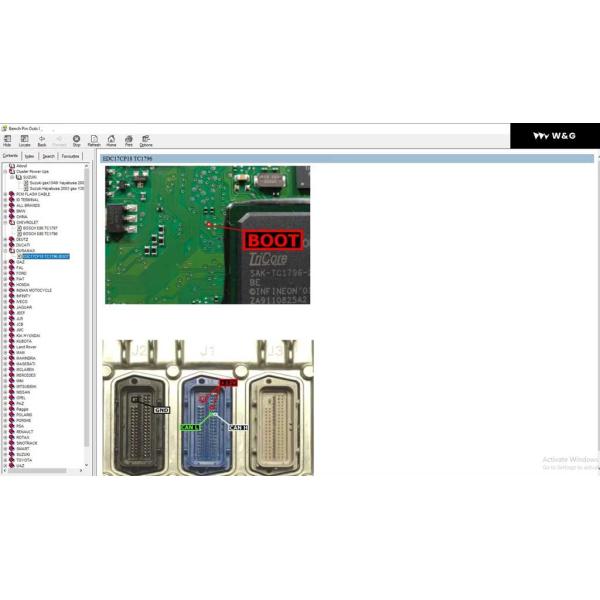Collapse the SUZUKI subfolder under Cluster

click(x=12, y=177)
